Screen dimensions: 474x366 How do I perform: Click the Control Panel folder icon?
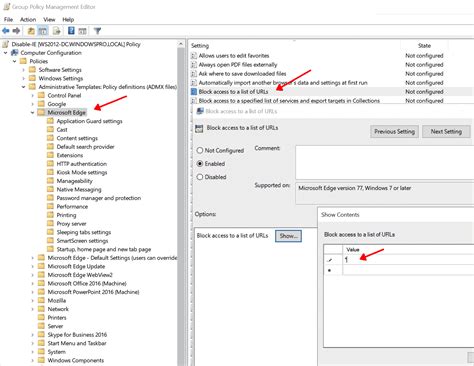(41, 95)
